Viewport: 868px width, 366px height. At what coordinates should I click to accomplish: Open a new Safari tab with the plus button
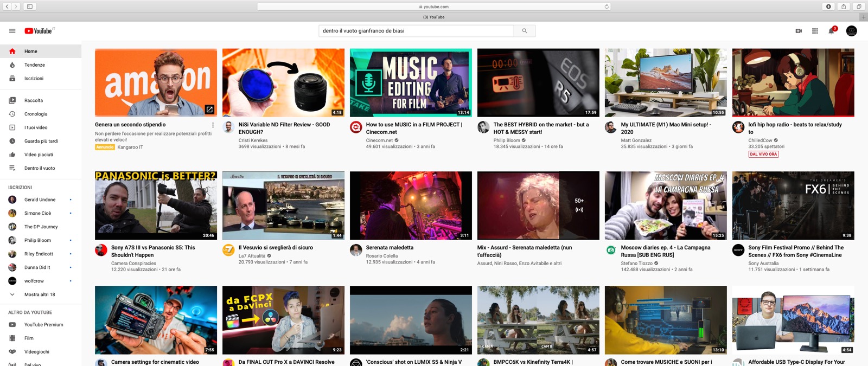864,17
